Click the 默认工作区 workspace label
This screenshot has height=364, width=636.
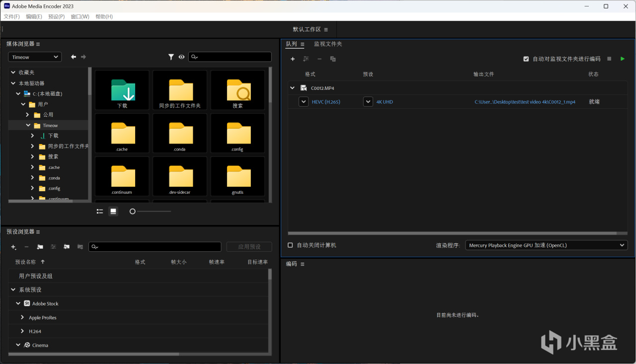[x=307, y=30]
